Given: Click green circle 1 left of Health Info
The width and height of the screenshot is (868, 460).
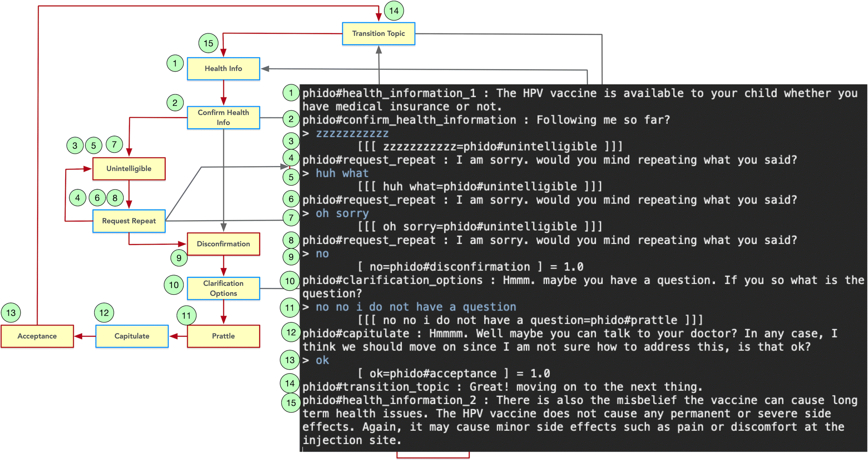Looking at the screenshot, I should pyautogui.click(x=175, y=63).
